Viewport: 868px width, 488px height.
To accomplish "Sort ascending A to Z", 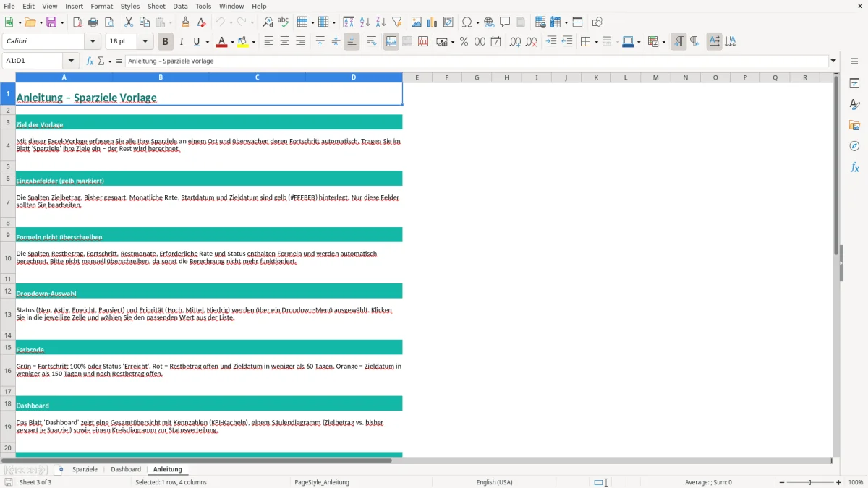I will pos(365,22).
